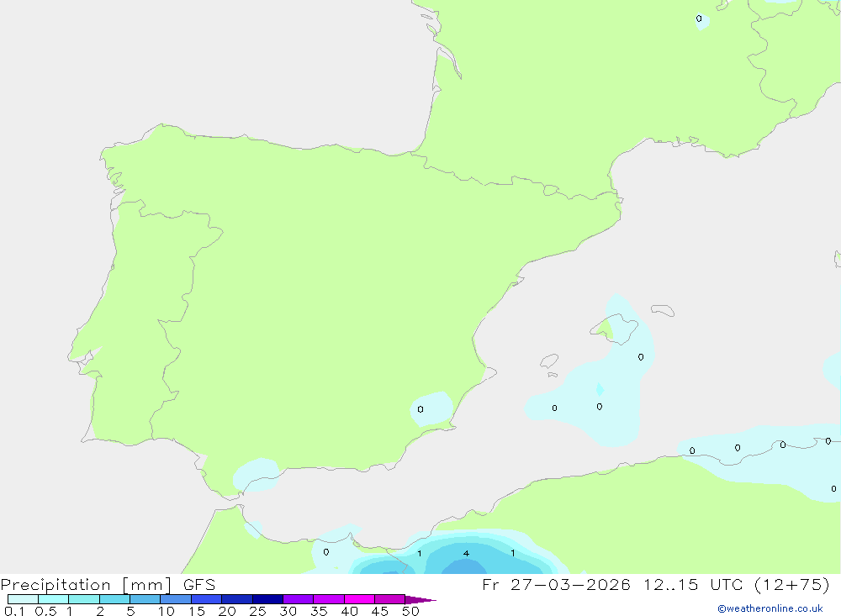Click the '(12+75)' forecast offset text
841x616 pixels.
click(x=791, y=584)
